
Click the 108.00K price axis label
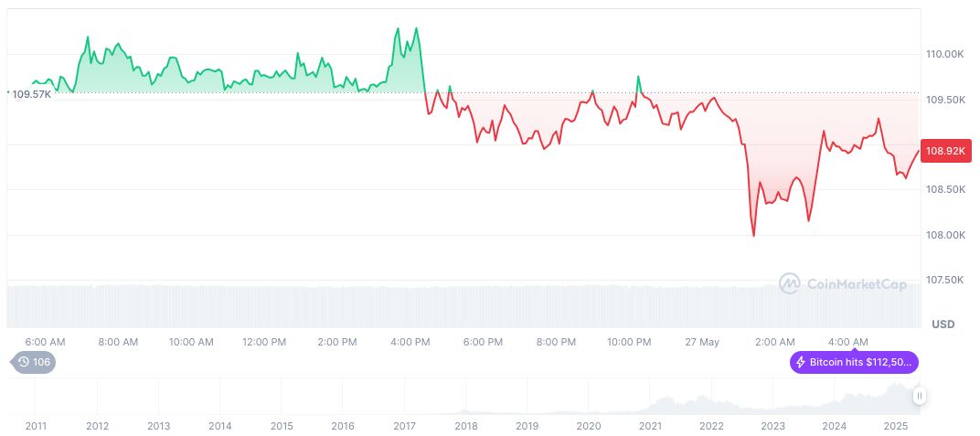[944, 235]
